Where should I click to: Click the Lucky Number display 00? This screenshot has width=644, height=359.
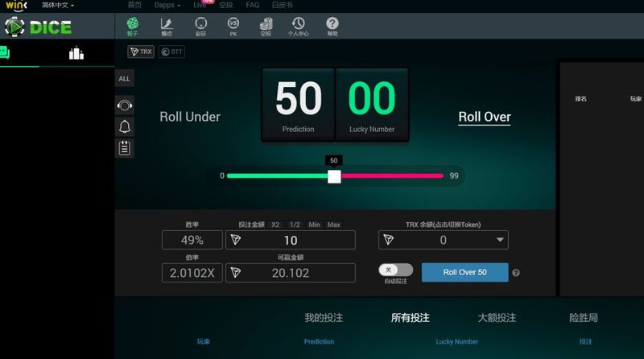(x=372, y=105)
